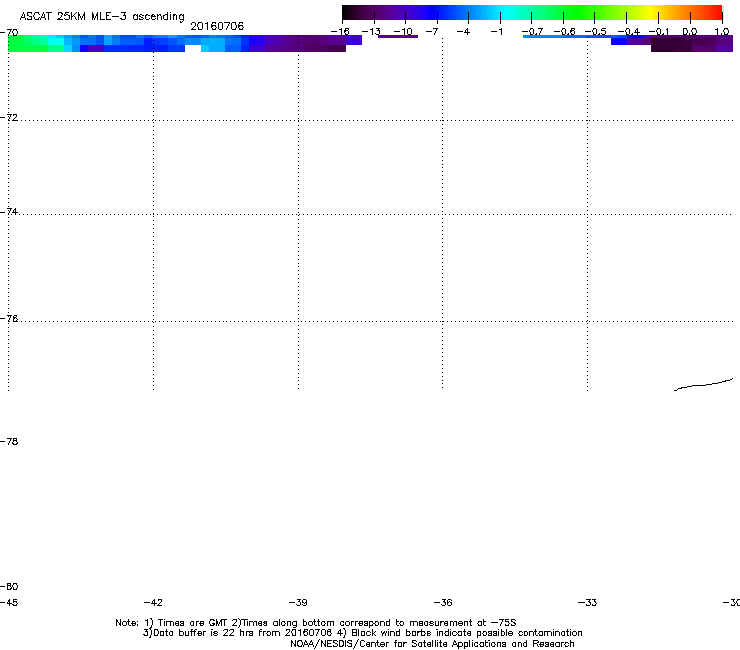
Task: Click the -13 color scale label
Action: click(371, 31)
